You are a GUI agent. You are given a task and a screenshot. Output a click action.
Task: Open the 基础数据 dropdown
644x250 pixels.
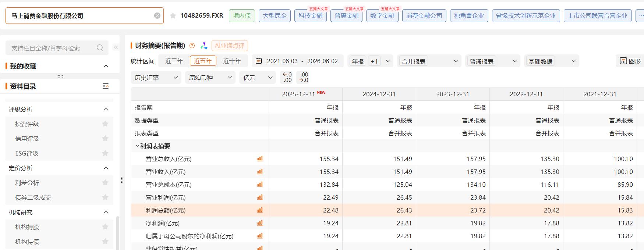coord(552,61)
